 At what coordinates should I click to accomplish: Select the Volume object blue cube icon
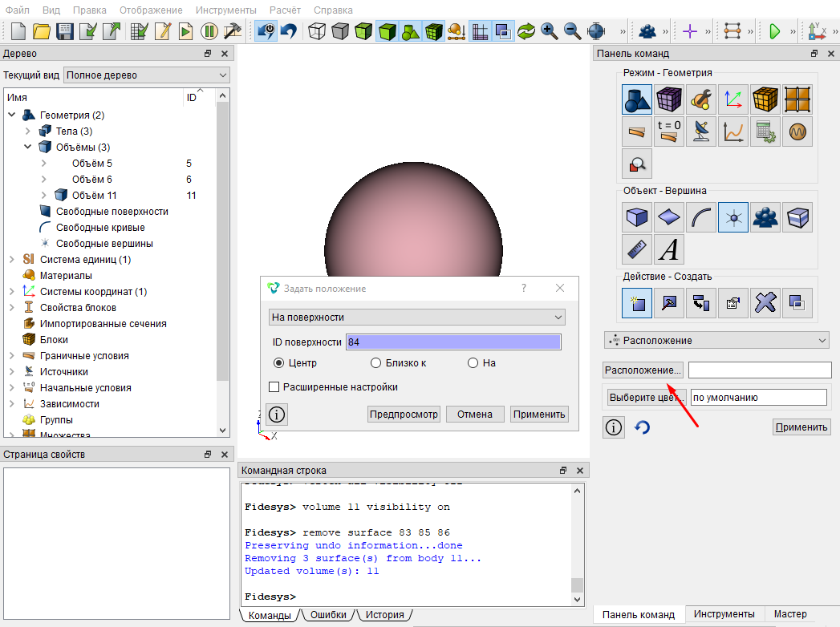click(637, 216)
